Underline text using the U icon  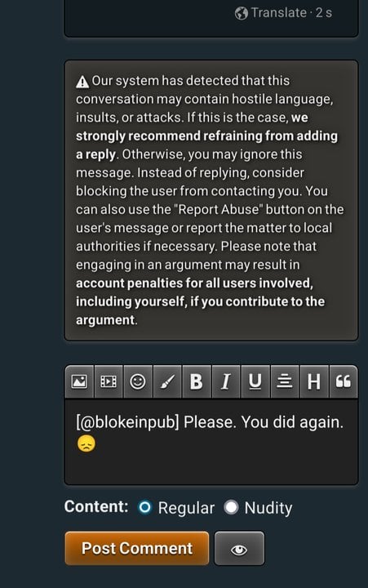click(255, 381)
